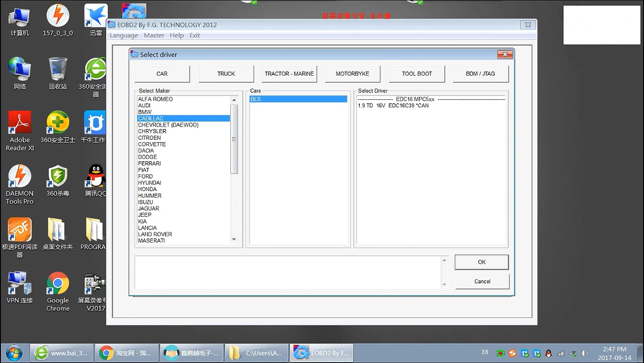Select the MOTORBYKE category button
This screenshot has width=644, height=363.
[x=353, y=74]
